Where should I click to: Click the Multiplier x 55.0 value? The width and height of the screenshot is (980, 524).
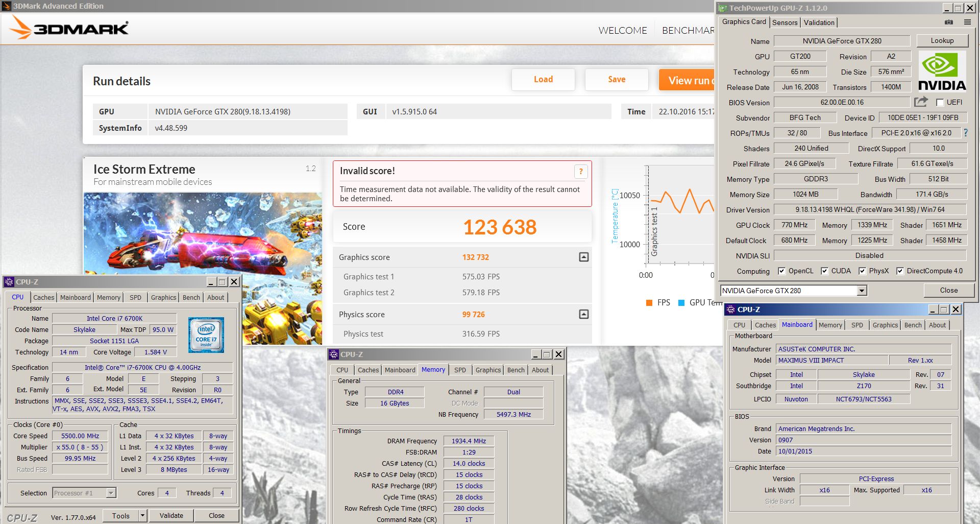(80, 447)
